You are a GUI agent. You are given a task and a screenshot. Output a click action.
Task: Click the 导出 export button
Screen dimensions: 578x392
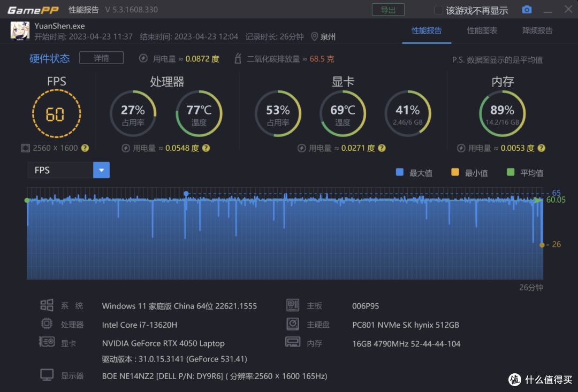click(388, 10)
